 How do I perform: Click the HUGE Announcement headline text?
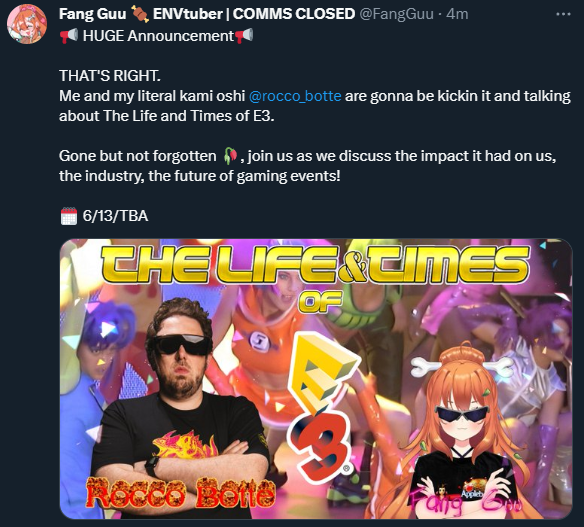point(158,36)
